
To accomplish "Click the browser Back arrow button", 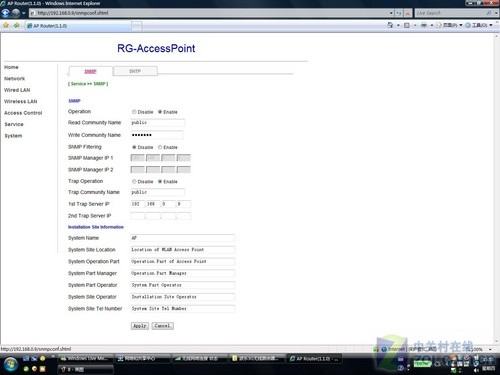I will click(x=6, y=13).
